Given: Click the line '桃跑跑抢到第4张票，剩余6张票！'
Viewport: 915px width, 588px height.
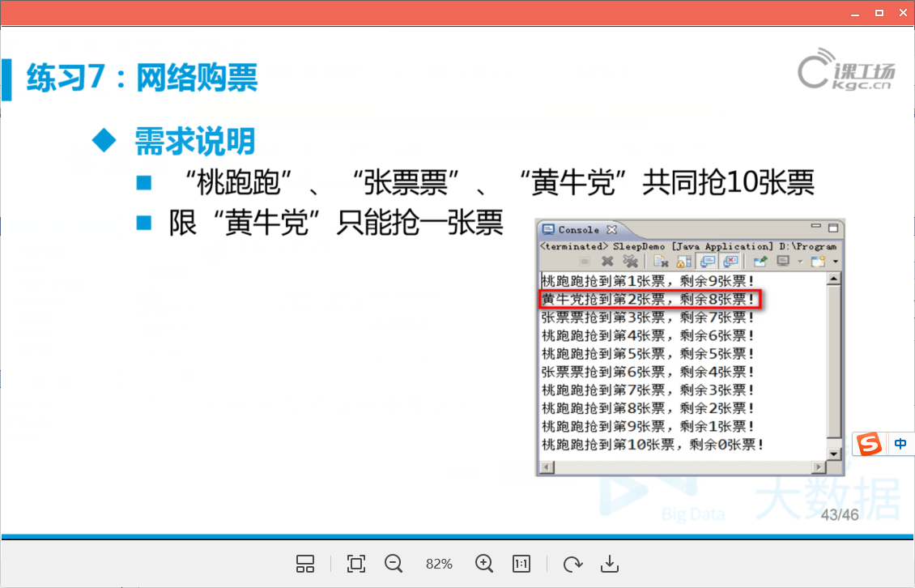Looking at the screenshot, I should tap(648, 335).
